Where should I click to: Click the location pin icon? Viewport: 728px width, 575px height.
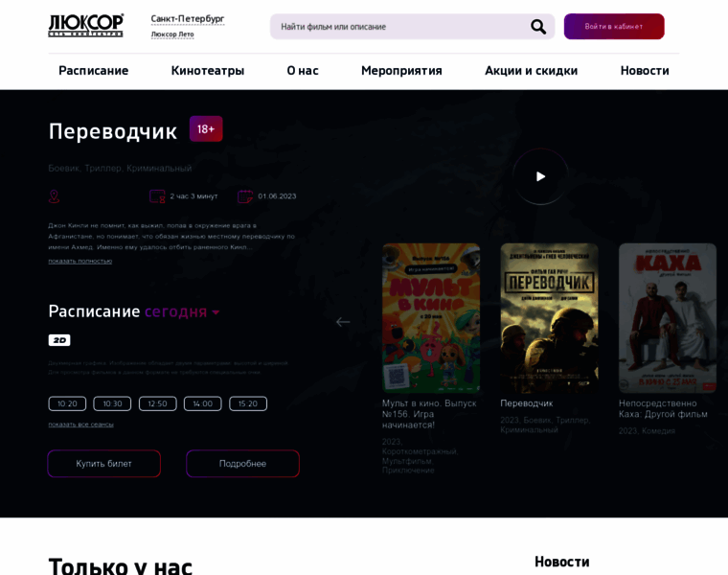54,196
